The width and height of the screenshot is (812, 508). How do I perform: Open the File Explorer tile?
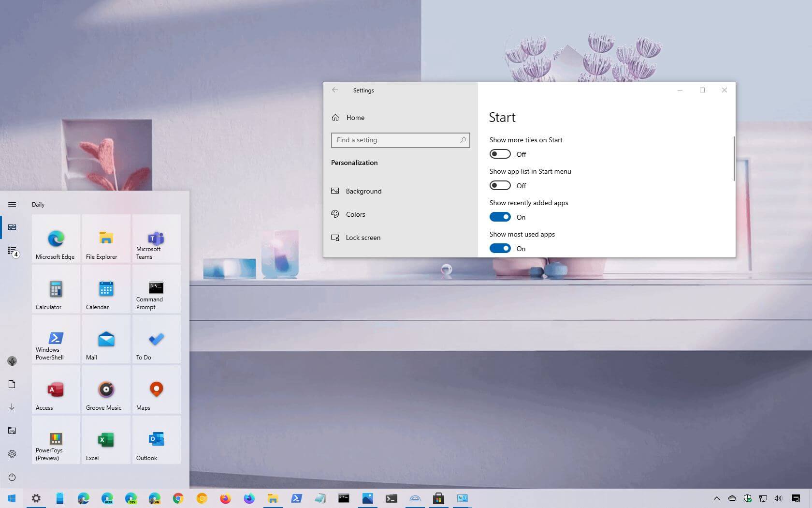[x=106, y=239]
